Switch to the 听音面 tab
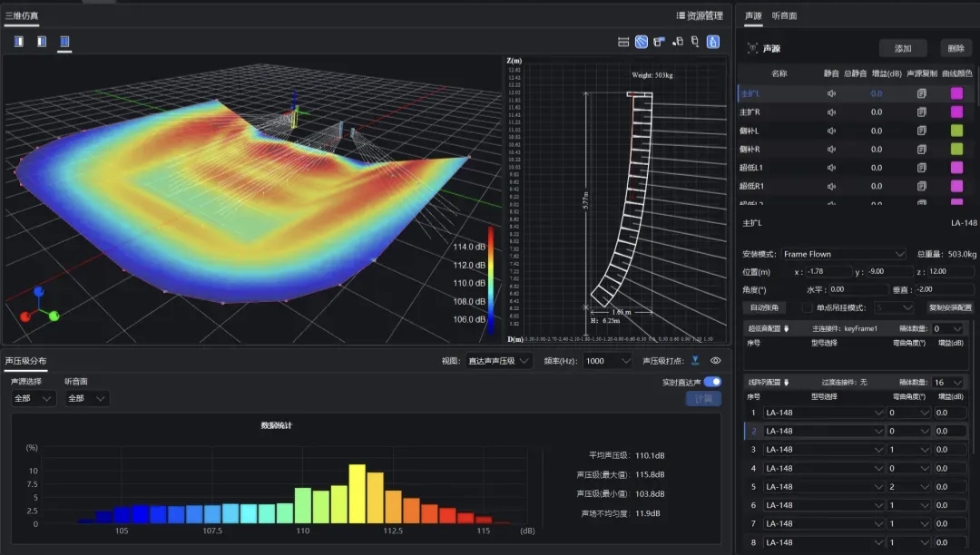 point(784,15)
